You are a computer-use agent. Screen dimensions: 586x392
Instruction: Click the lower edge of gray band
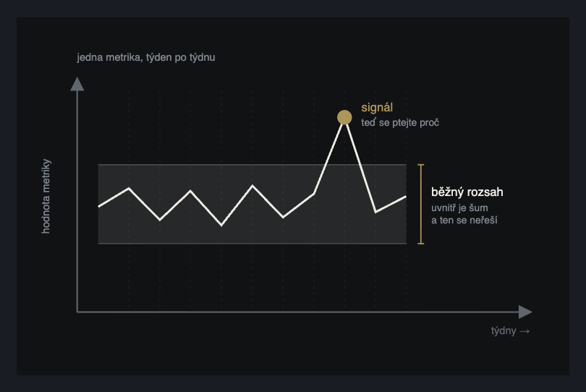tap(252, 244)
